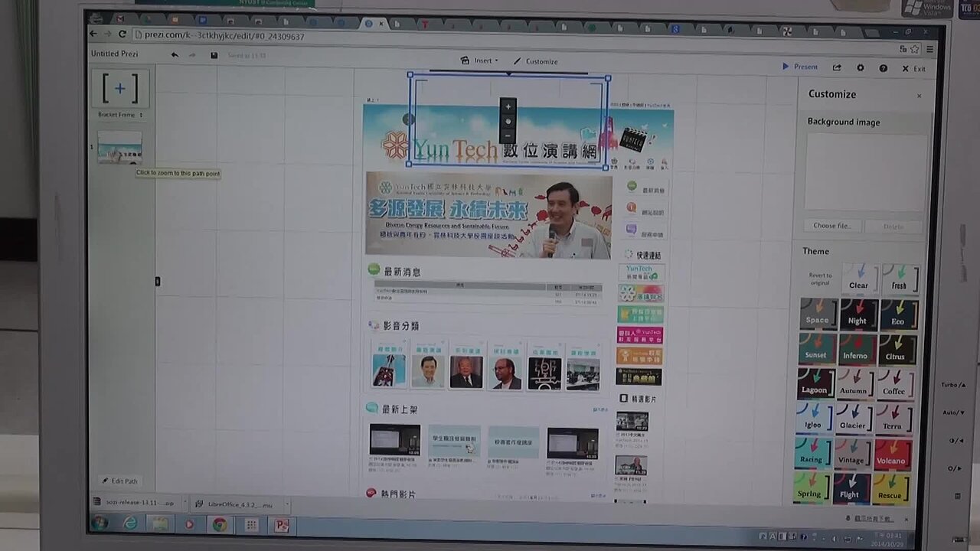
Task: Choose the Citrus theme
Action: click(897, 350)
